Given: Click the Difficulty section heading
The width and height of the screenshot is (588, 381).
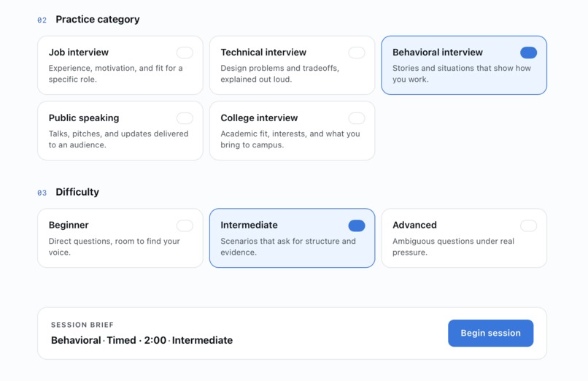Looking at the screenshot, I should coord(77,192).
